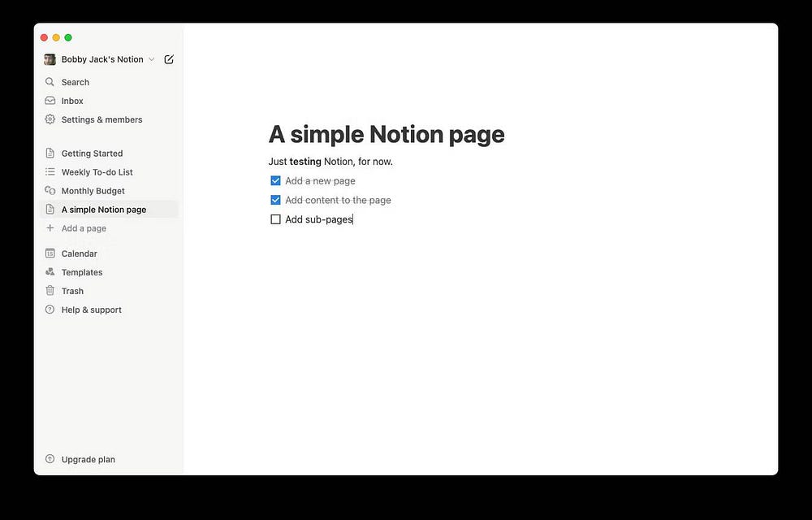The image size is (812, 520).
Task: Click the Calendar icon in sidebar
Action: click(50, 253)
